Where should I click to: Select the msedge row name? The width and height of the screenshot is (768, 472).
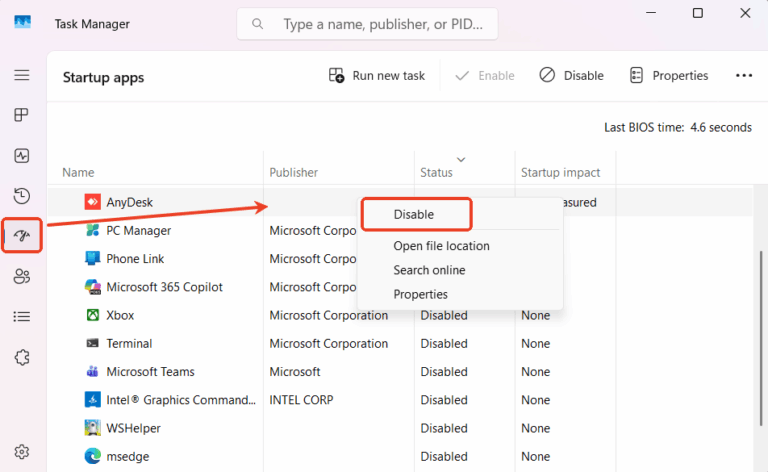[128, 456]
